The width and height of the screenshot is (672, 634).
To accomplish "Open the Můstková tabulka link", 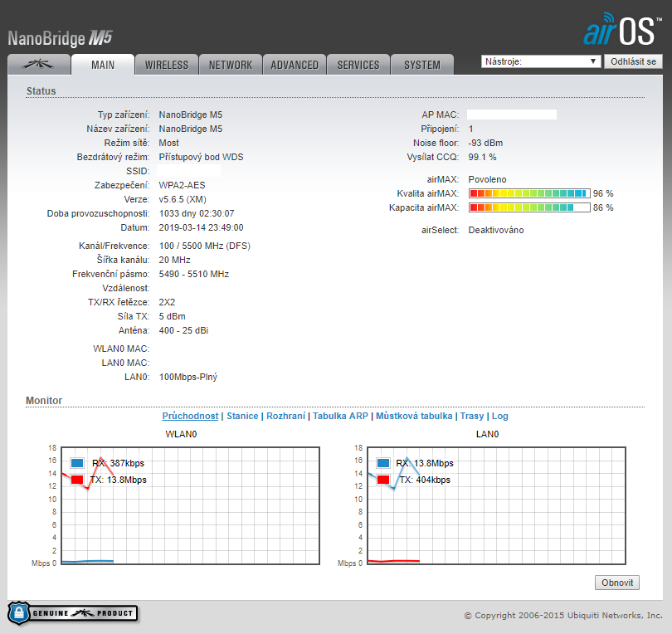I will coord(414,416).
